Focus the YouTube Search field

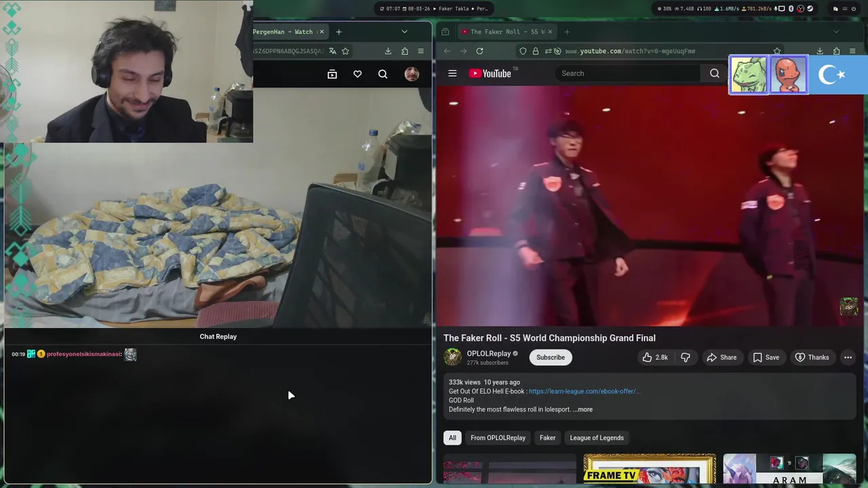(627, 73)
